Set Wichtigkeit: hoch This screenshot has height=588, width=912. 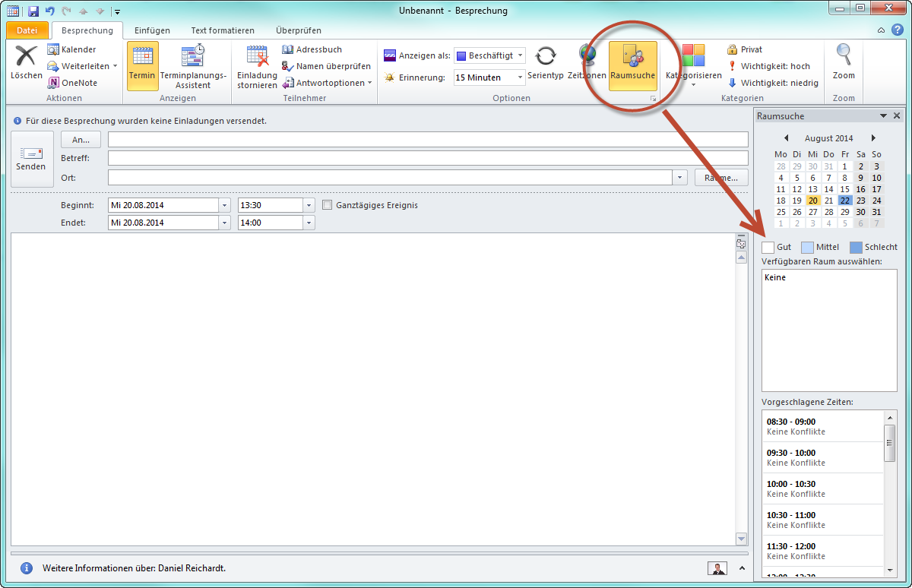[768, 66]
